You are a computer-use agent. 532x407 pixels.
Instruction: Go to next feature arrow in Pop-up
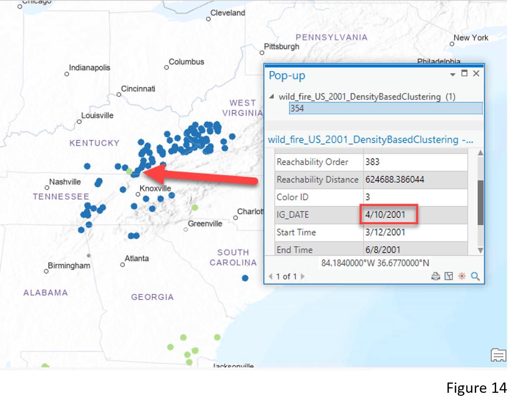click(303, 276)
